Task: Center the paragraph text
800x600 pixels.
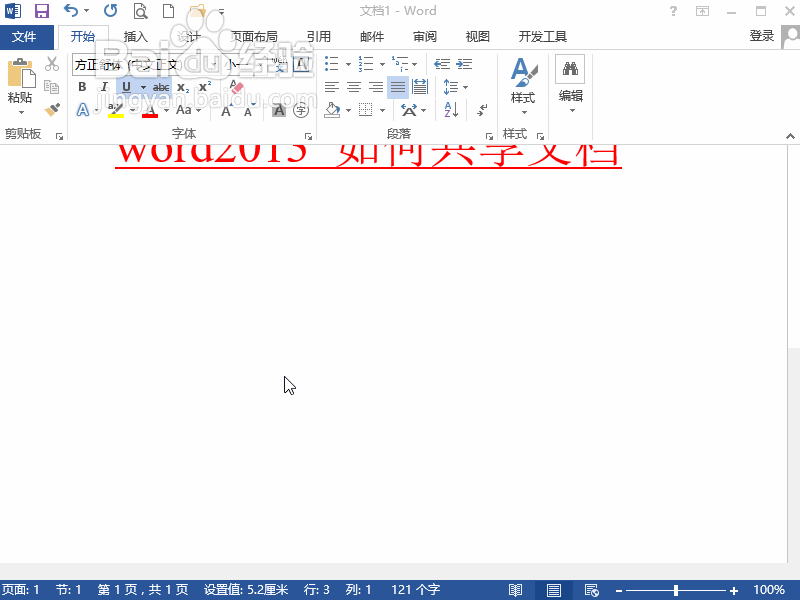Action: [x=354, y=87]
